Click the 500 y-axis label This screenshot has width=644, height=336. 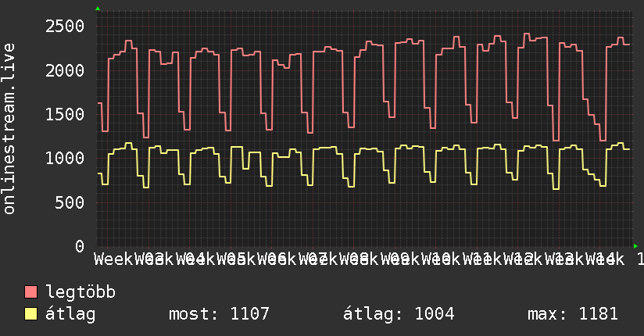point(70,202)
